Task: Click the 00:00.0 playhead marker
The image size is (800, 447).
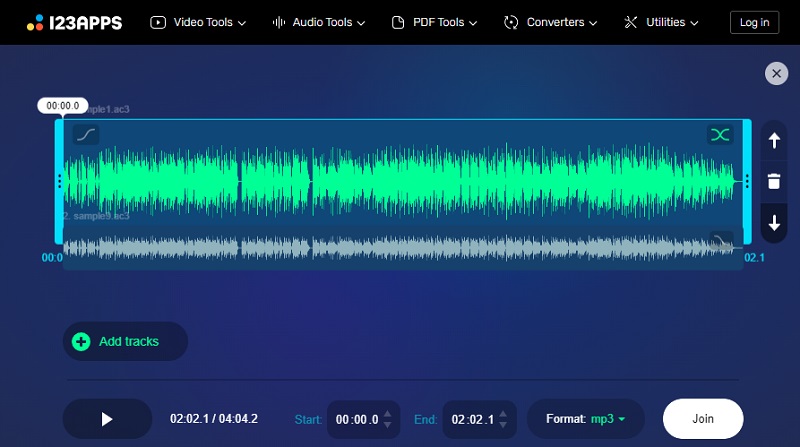Action: pyautogui.click(x=63, y=106)
